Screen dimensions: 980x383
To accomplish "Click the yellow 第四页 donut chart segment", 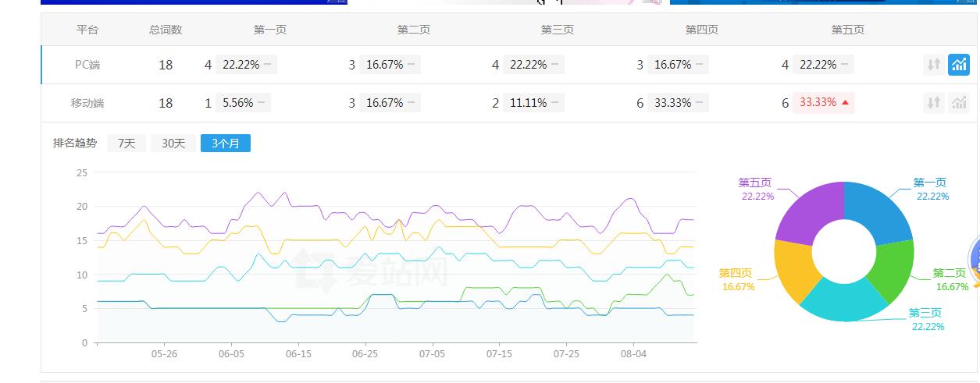I will pyautogui.click(x=793, y=270).
